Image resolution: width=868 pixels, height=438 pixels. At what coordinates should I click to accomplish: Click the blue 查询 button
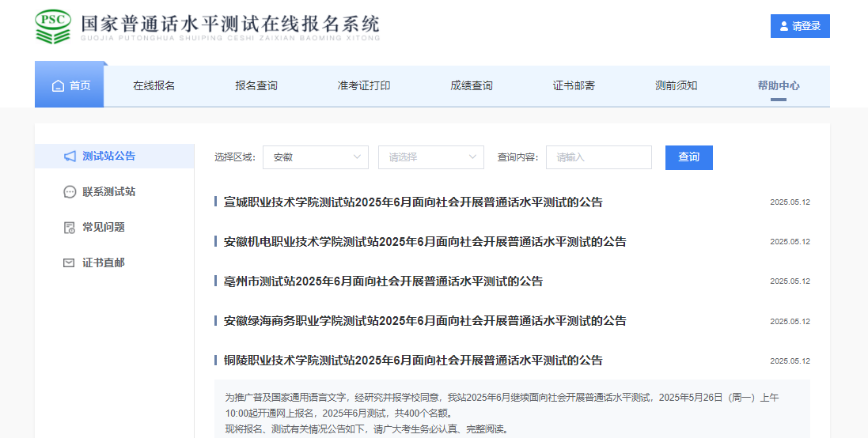[x=688, y=157]
